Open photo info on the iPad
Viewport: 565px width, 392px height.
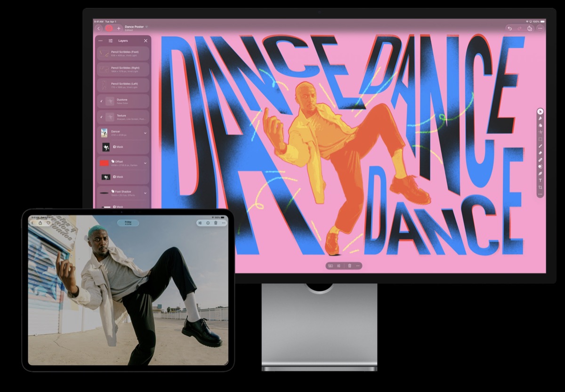click(x=208, y=223)
